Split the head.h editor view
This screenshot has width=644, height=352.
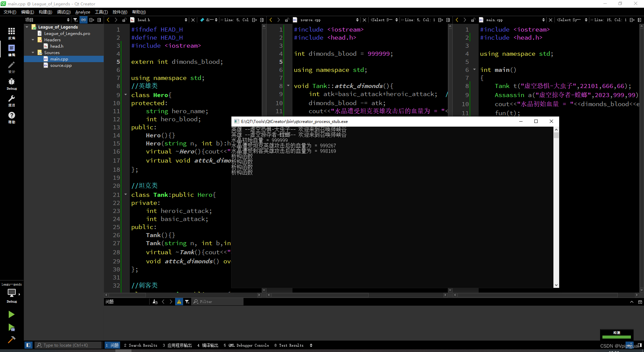click(x=254, y=20)
